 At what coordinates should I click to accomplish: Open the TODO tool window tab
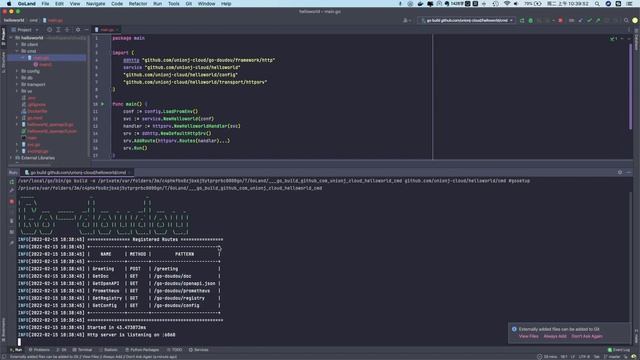(x=175, y=350)
